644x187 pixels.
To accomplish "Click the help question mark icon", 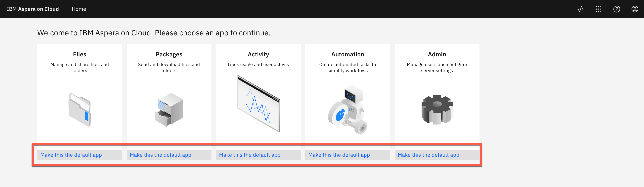I will 617,9.
